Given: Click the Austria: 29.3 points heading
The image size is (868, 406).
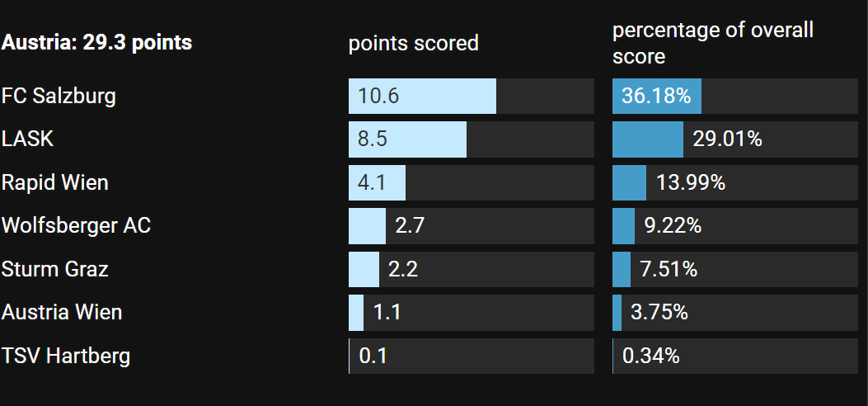Looking at the screenshot, I should pos(97,43).
